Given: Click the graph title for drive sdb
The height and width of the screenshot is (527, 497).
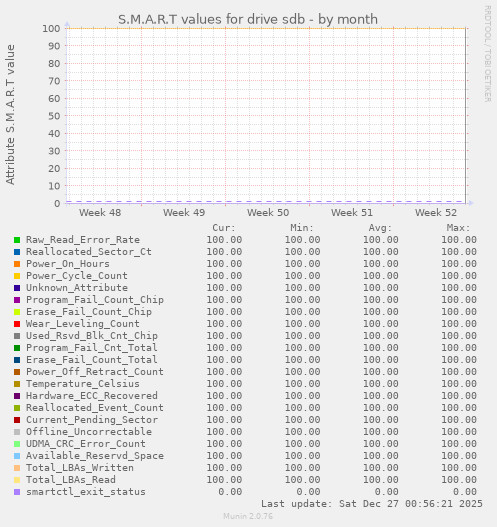Looking at the screenshot, I should 248,19.
